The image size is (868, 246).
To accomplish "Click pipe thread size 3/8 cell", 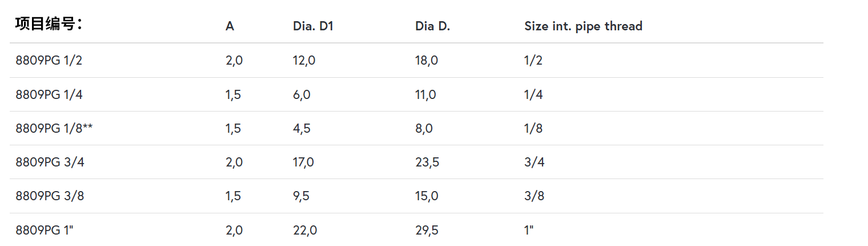I will click(534, 196).
